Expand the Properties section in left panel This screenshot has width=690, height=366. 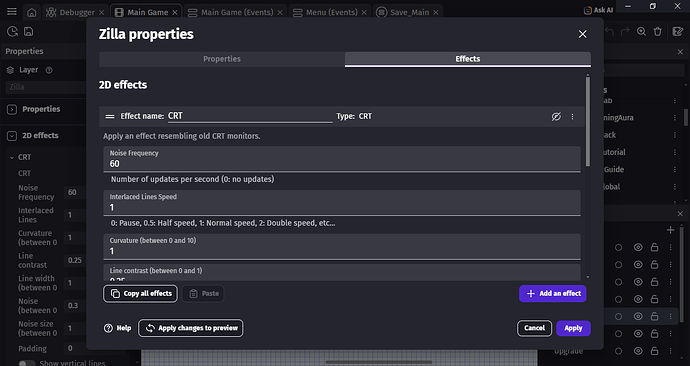tap(12, 109)
